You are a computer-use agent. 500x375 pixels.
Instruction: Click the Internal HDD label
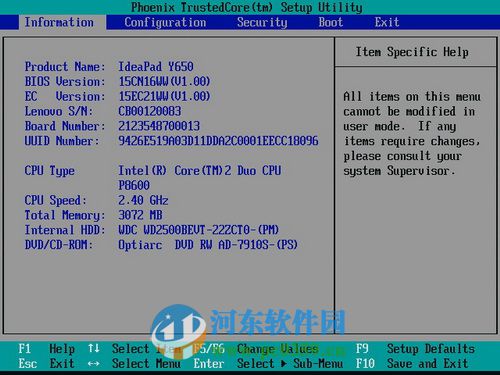click(65, 230)
